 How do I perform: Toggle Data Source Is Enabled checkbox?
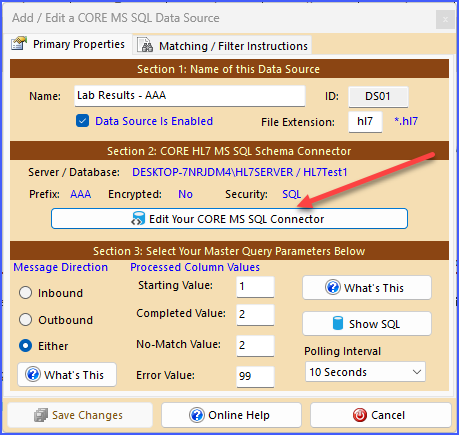(x=82, y=121)
